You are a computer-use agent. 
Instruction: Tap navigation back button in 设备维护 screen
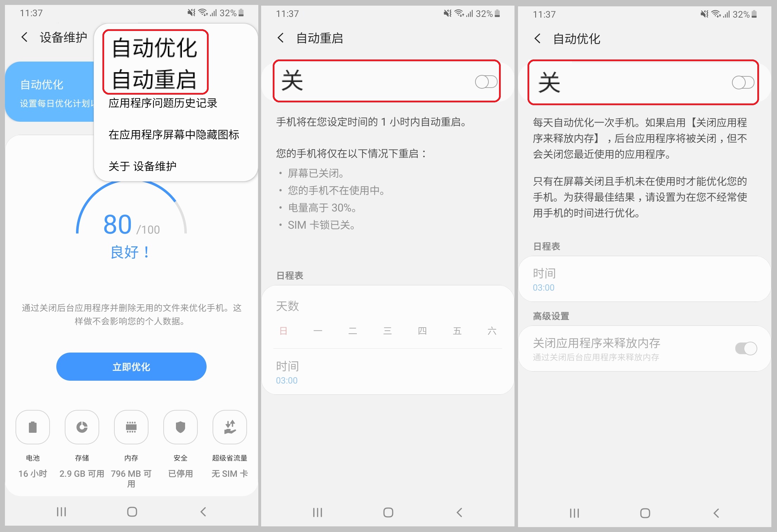pyautogui.click(x=203, y=512)
